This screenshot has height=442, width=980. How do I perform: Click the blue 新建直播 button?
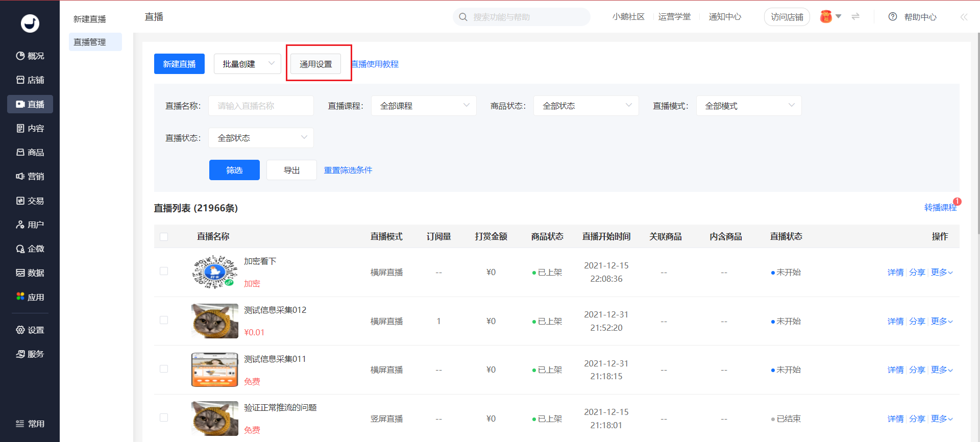point(179,64)
